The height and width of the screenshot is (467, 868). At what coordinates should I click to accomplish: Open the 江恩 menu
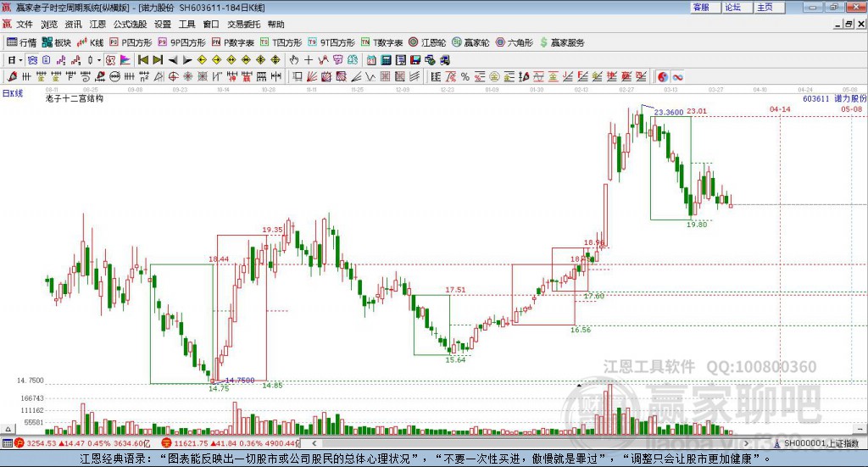tap(97, 25)
